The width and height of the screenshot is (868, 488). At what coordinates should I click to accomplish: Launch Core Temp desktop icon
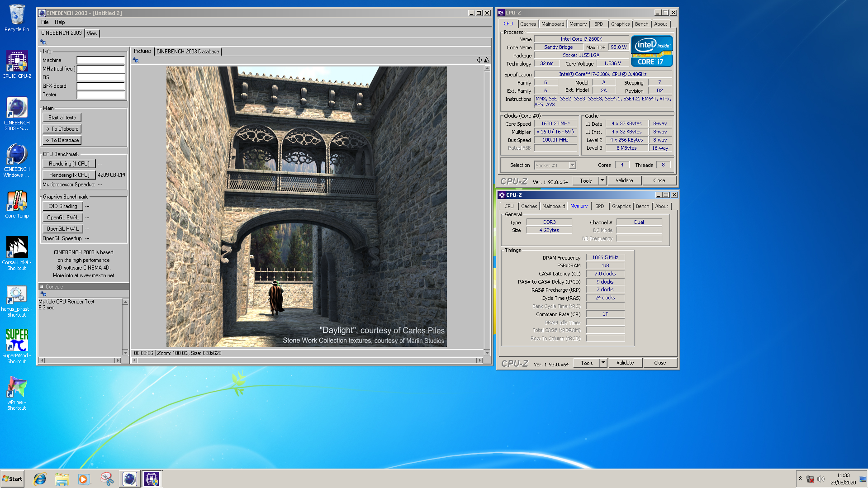tap(17, 204)
